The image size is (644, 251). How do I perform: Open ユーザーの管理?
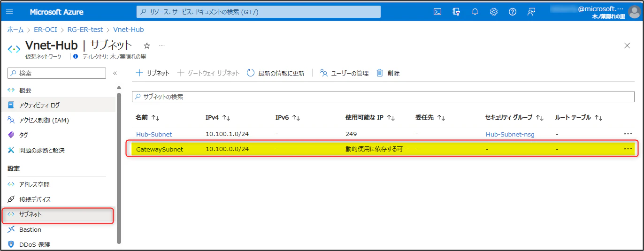pyautogui.click(x=344, y=73)
